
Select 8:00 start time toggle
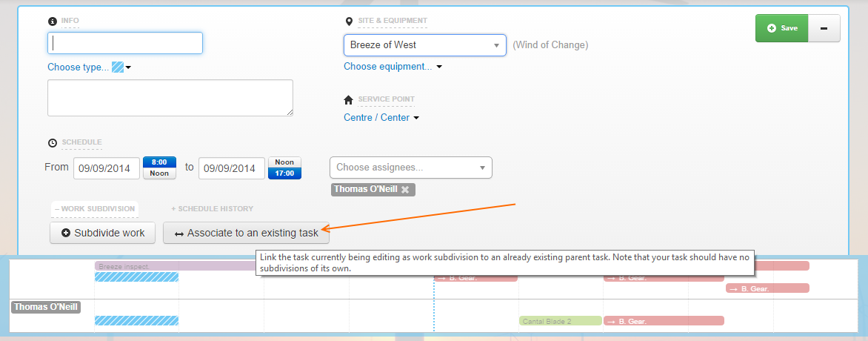pyautogui.click(x=159, y=162)
